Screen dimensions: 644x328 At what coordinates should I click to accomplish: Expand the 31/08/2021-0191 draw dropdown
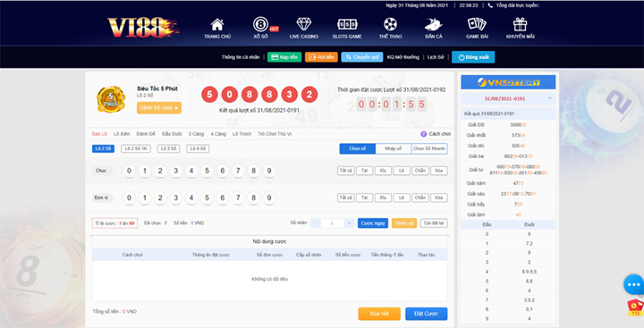550,98
